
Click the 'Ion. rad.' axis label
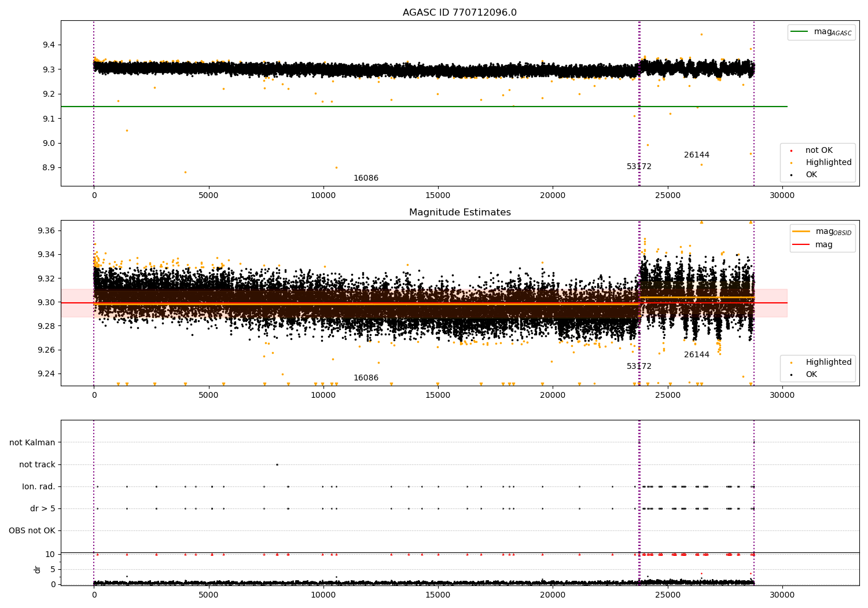tap(39, 486)
